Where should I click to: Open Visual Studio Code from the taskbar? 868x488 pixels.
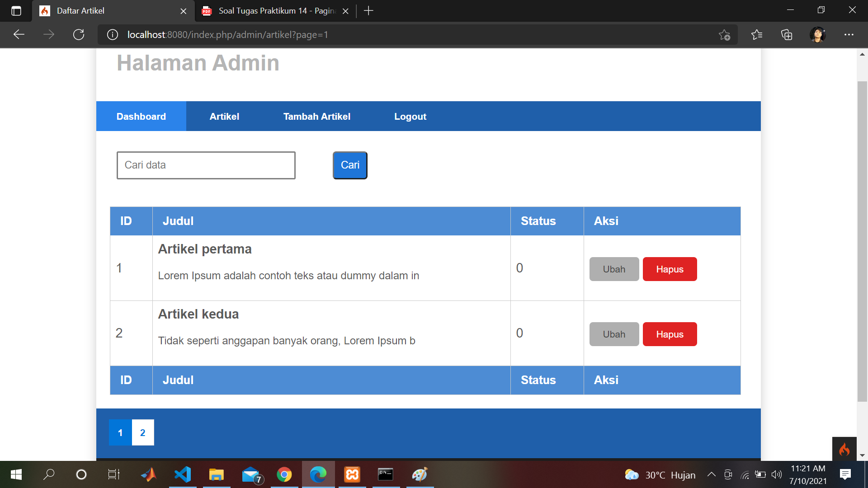point(183,474)
